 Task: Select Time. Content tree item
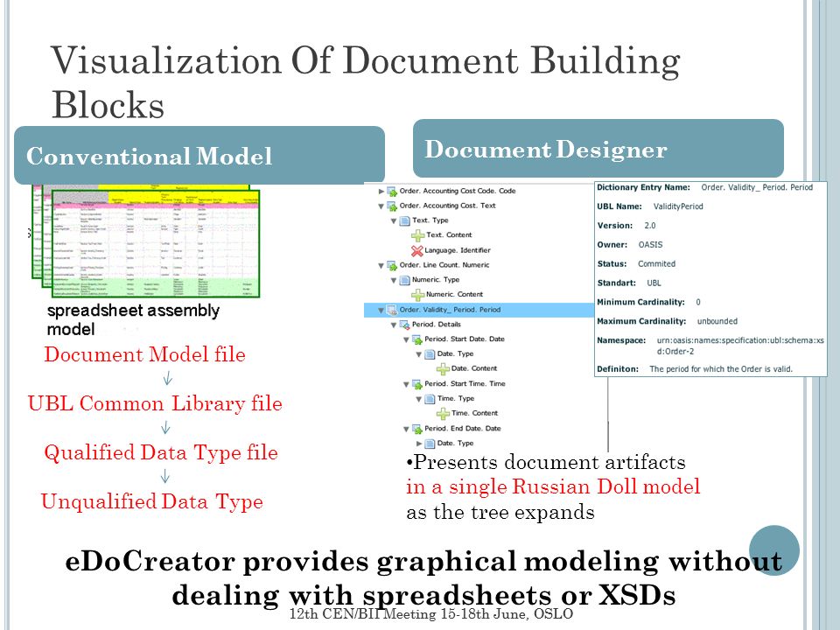click(x=474, y=413)
